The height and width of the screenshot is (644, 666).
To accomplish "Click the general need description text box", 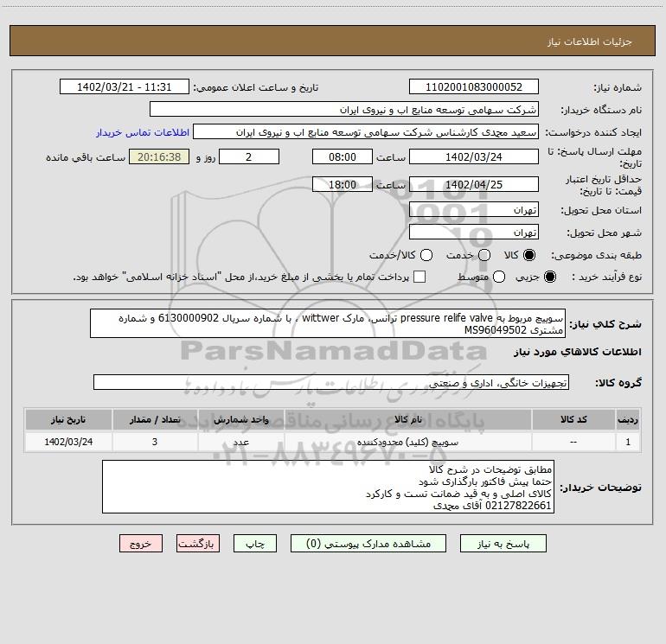I will (x=328, y=323).
